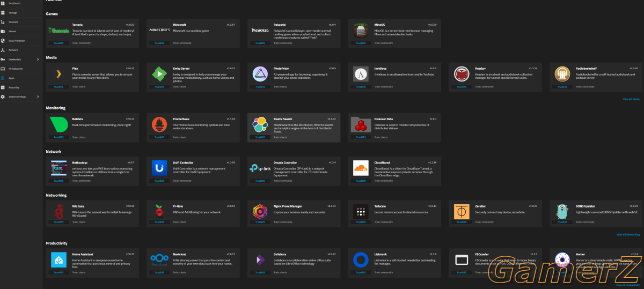Open the Home Assistant app icon
The height and width of the screenshot is (289, 644).
[x=58, y=260]
